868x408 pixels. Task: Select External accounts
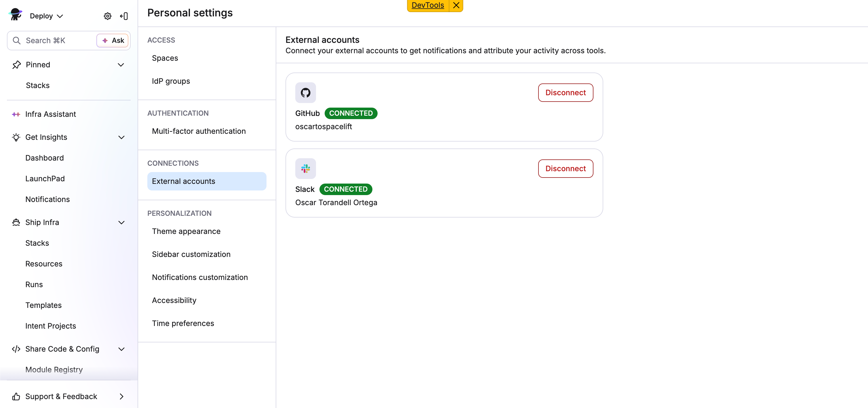click(x=207, y=181)
